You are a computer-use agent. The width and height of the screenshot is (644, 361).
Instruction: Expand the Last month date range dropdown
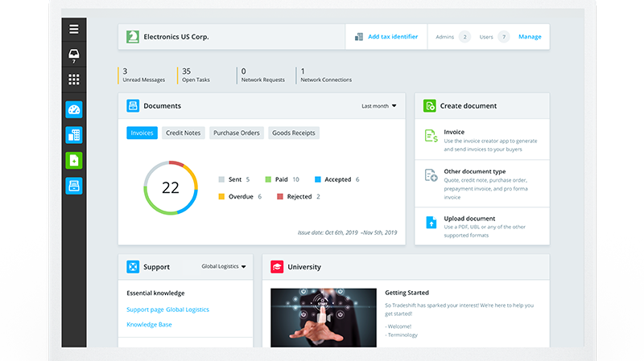coord(379,106)
